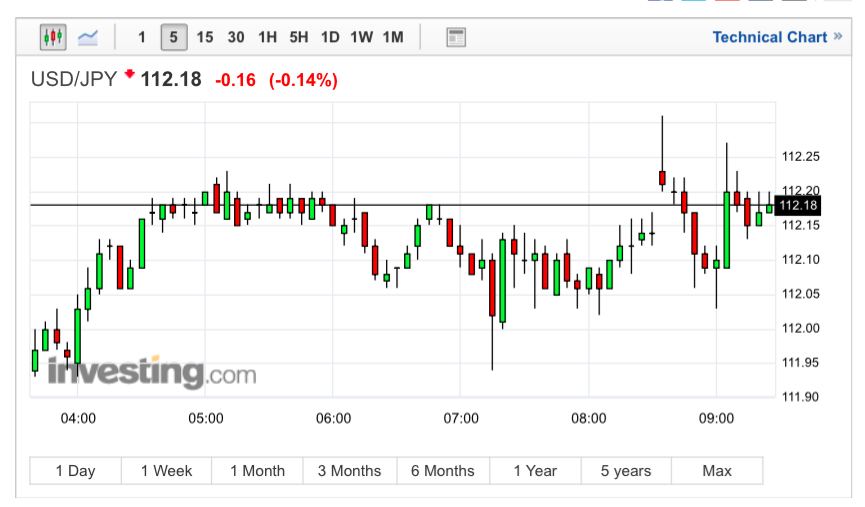Set the interval to 1 minute
The image size is (865, 507).
[x=142, y=38]
